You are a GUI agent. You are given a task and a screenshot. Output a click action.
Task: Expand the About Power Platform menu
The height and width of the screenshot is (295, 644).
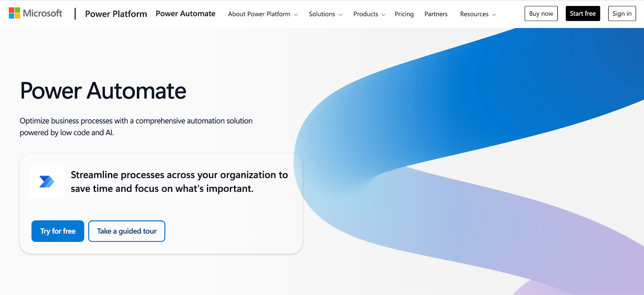coord(263,14)
